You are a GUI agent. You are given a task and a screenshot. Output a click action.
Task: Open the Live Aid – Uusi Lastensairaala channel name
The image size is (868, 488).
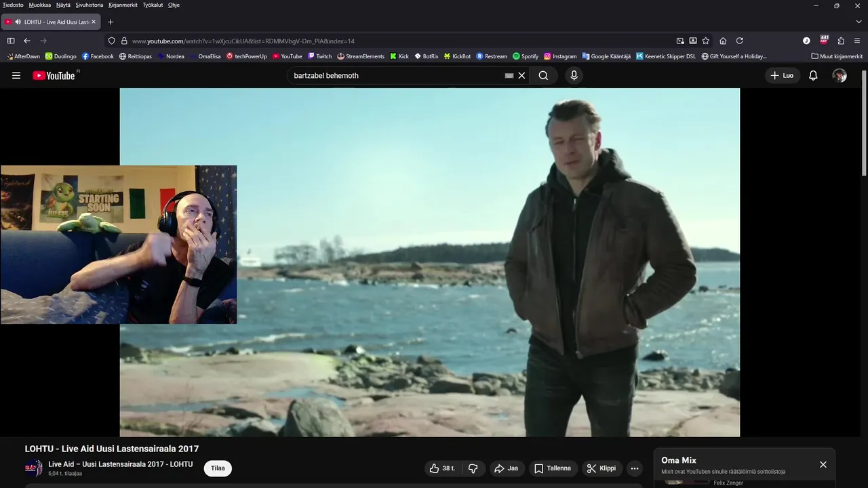121,464
